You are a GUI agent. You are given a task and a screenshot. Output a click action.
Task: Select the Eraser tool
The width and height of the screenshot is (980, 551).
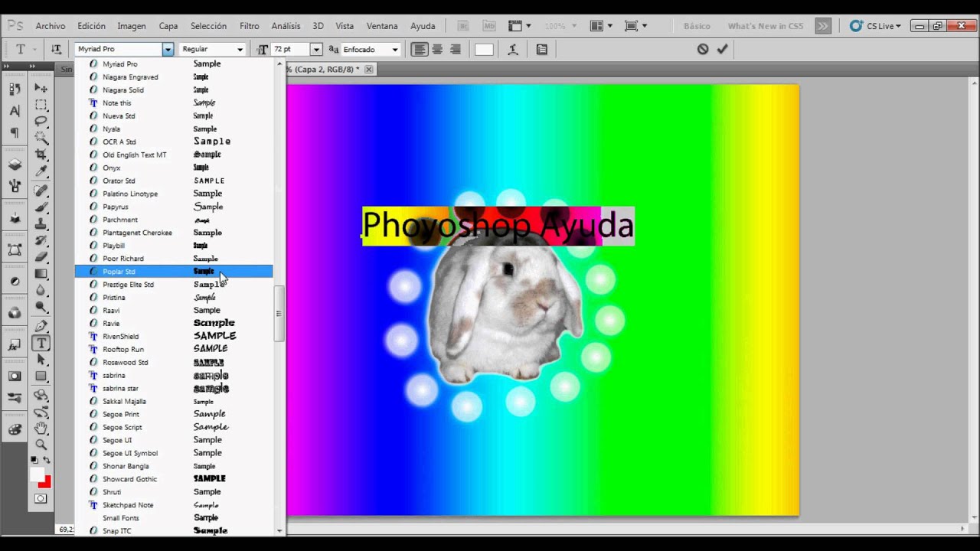tap(41, 257)
